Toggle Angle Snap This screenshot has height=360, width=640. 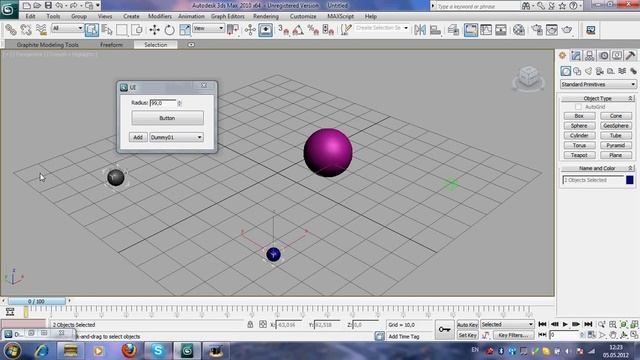(298, 29)
